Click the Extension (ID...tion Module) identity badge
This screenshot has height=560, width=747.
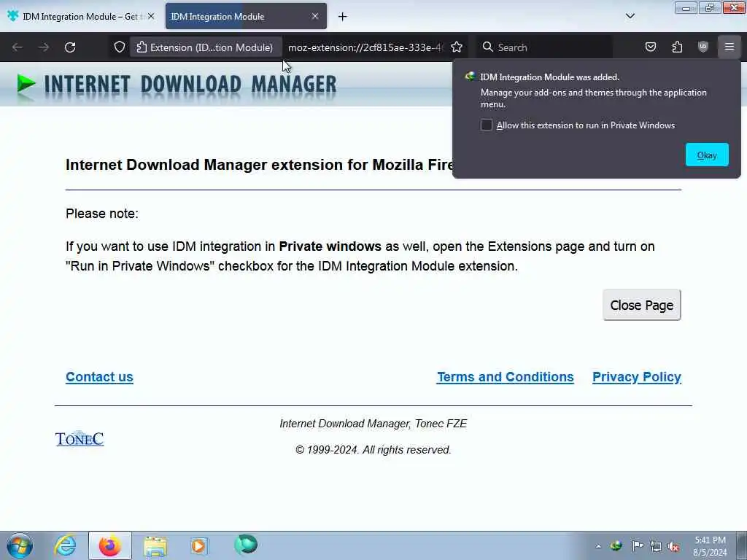tap(205, 47)
